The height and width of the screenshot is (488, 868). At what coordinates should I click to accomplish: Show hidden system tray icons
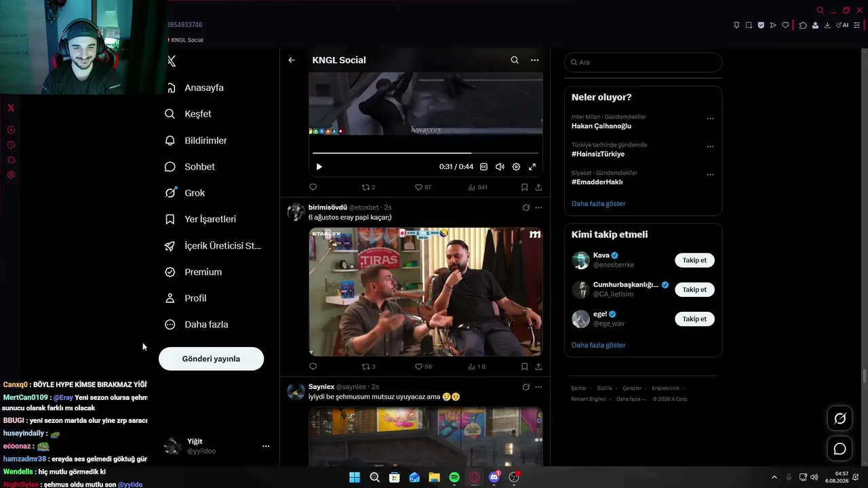(x=774, y=477)
